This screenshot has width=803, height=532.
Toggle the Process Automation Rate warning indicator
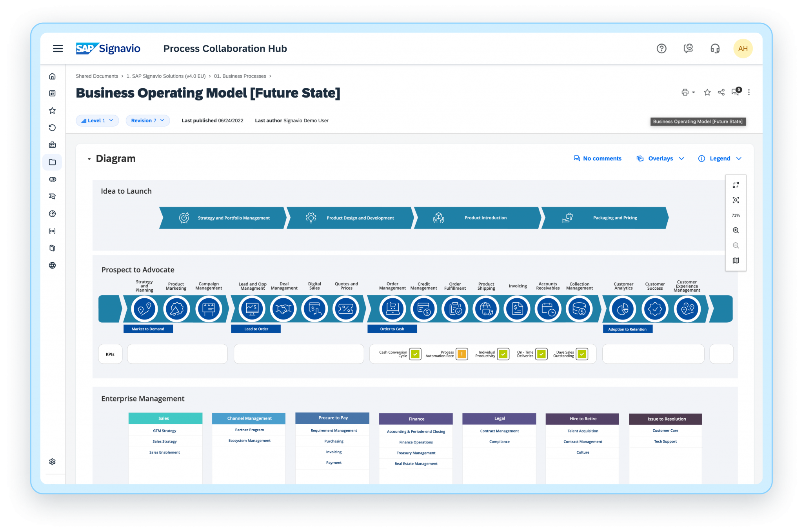coord(461,354)
